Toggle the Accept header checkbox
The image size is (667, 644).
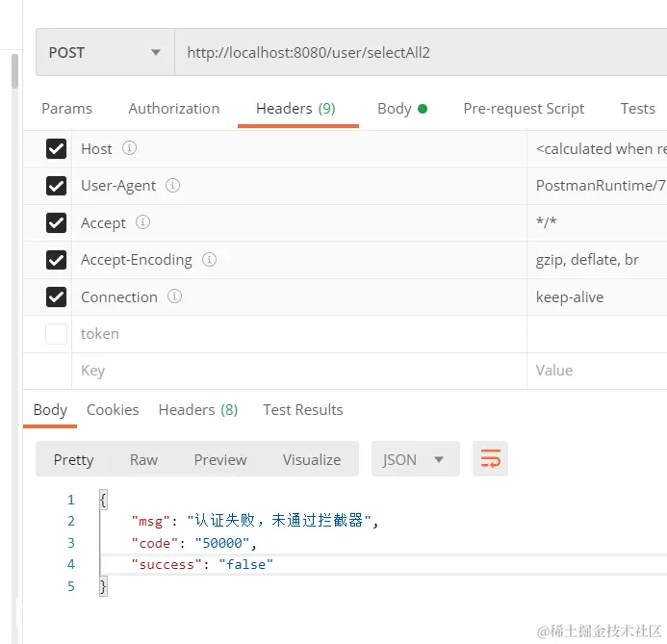click(56, 222)
